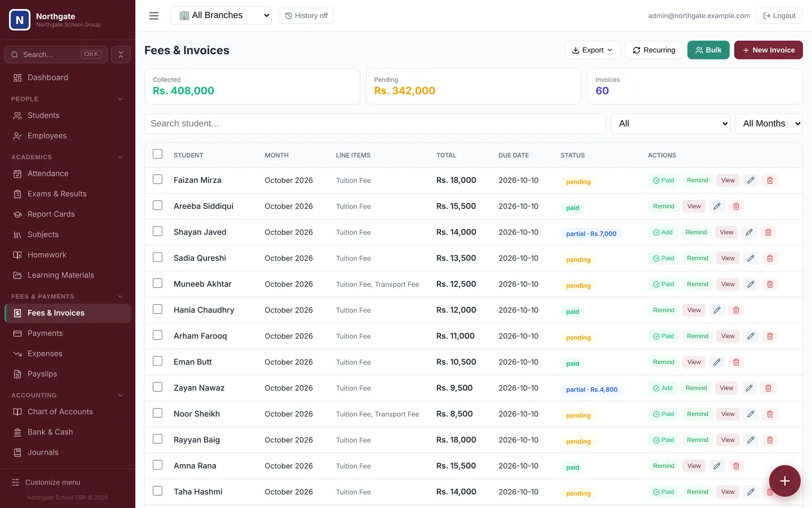Click the edit pencil for Faizan Mirza
Image resolution: width=812 pixels, height=508 pixels.
point(751,181)
